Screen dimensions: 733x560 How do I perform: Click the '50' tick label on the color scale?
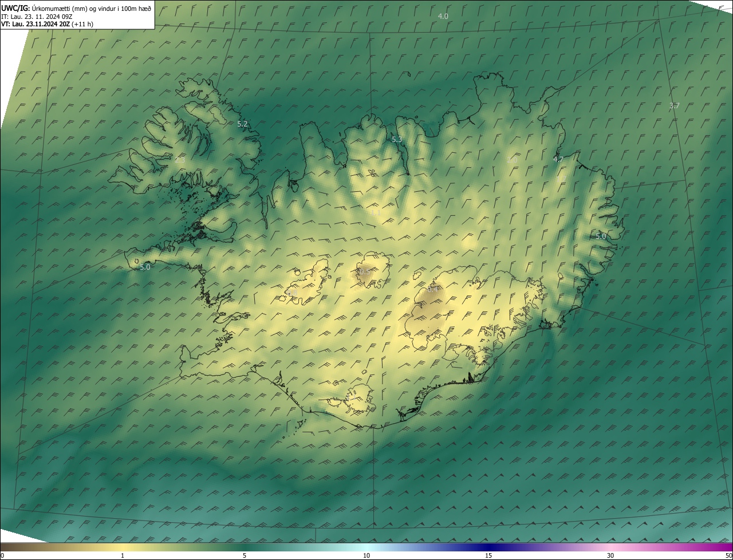[x=728, y=556]
